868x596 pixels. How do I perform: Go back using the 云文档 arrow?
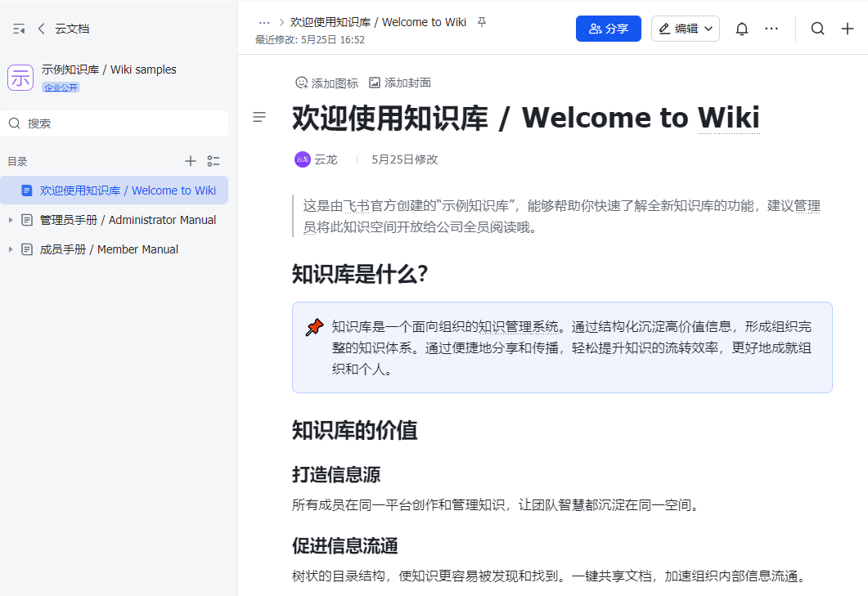41,28
